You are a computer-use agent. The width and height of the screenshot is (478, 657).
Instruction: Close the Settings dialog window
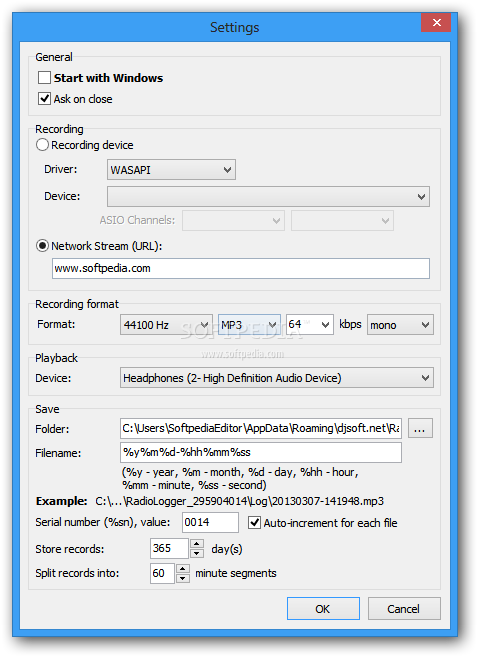click(436, 23)
